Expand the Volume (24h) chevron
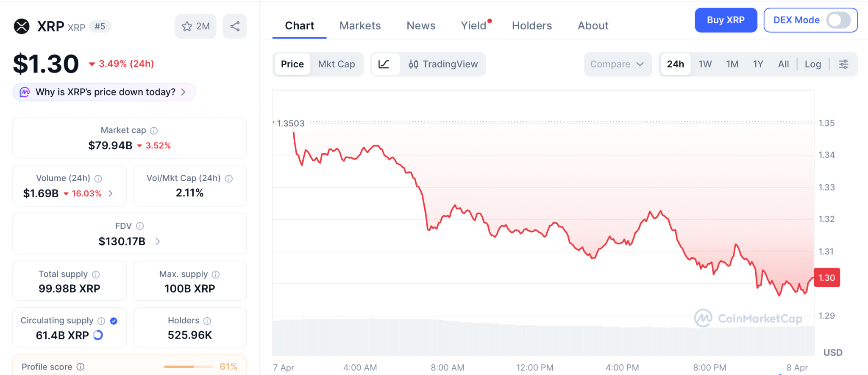 point(111,193)
